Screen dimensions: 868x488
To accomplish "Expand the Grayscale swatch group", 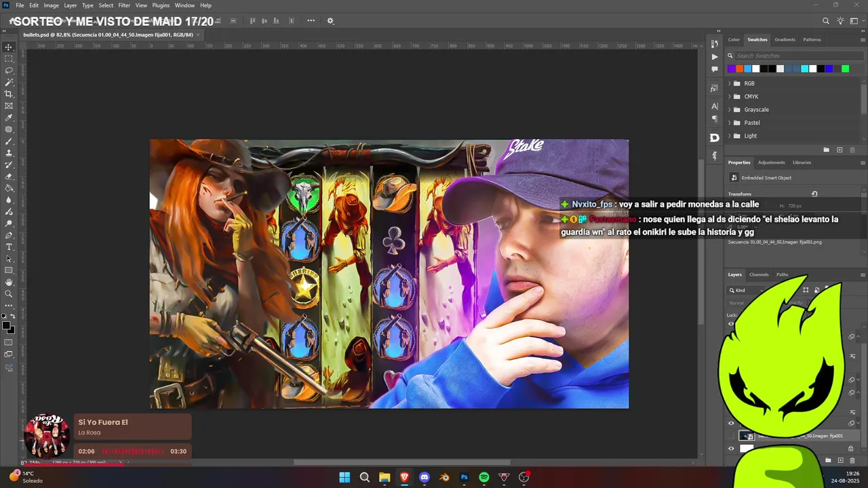I will (x=730, y=110).
